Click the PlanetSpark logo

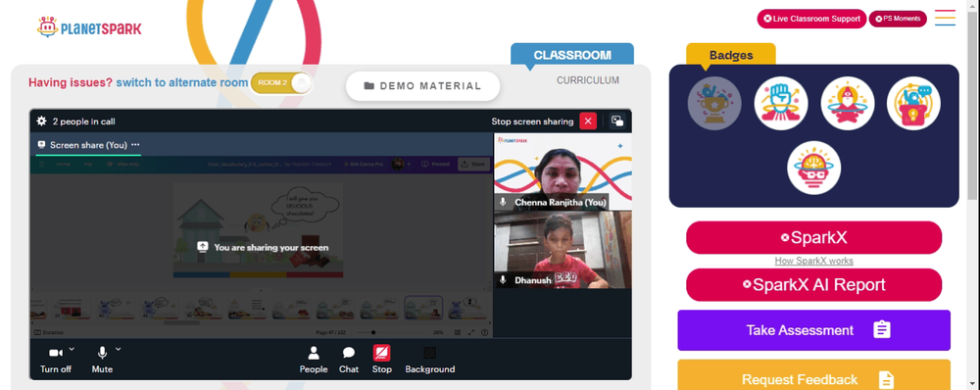point(89,27)
